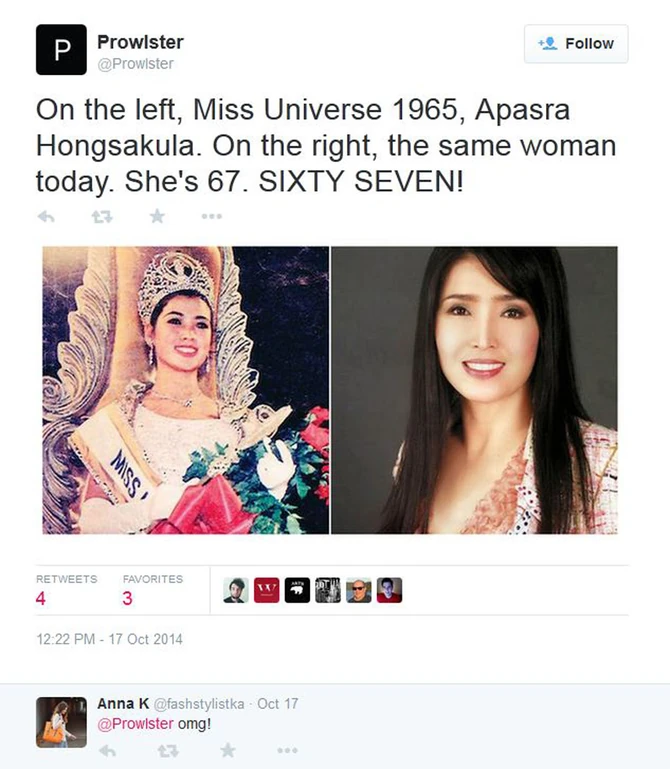Open the 1965 Miss Universe photo

[186, 390]
